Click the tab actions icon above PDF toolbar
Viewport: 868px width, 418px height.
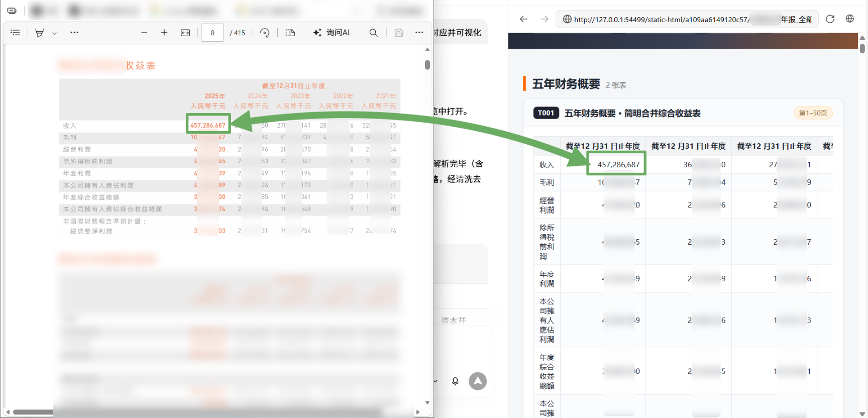pos(12,10)
